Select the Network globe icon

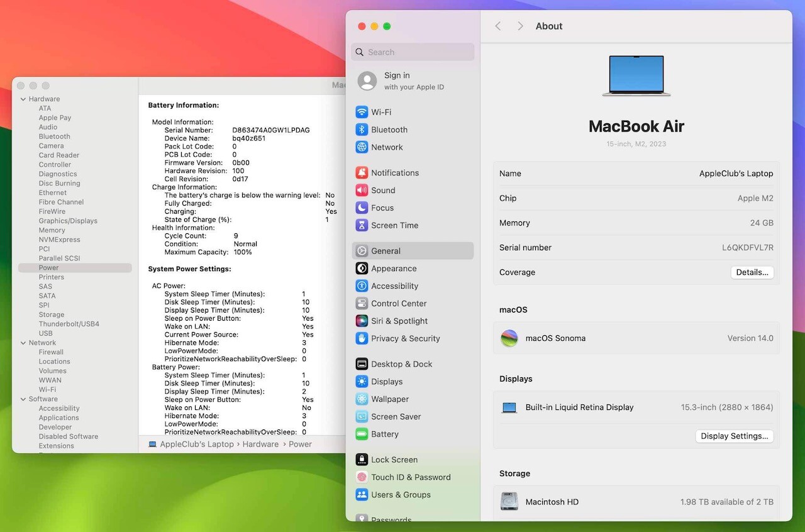[x=362, y=147]
